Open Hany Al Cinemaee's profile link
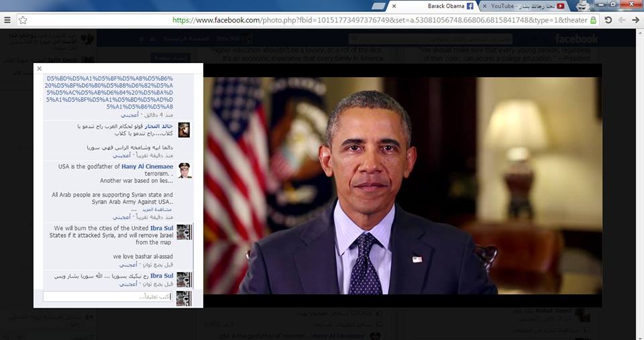The width and height of the screenshot is (644, 340). click(147, 166)
